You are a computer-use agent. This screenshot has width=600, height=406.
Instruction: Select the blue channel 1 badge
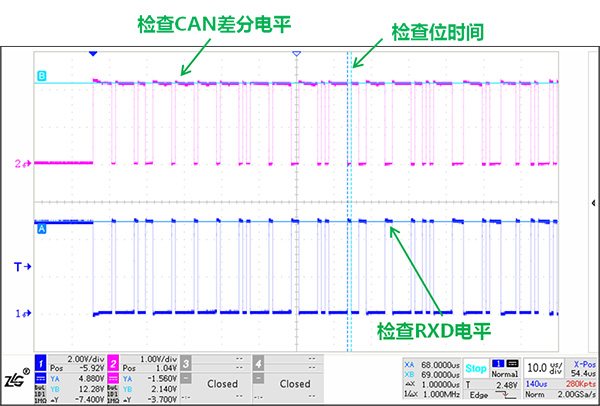pyautogui.click(x=40, y=359)
